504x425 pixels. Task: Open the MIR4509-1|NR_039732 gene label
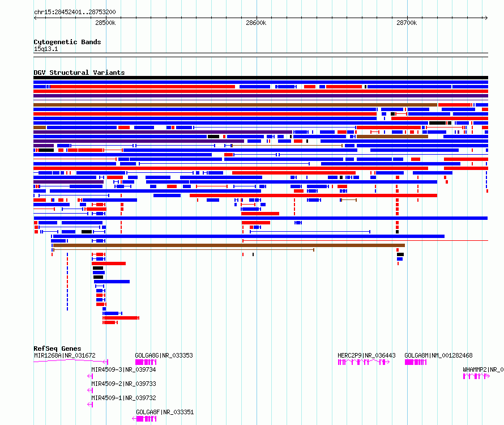pos(123,398)
